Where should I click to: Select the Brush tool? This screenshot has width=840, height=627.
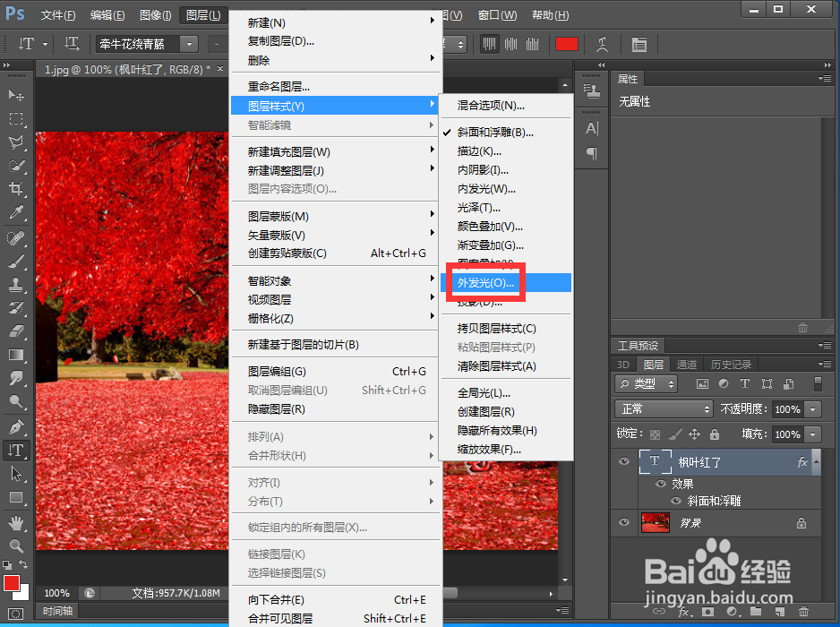coord(14,260)
